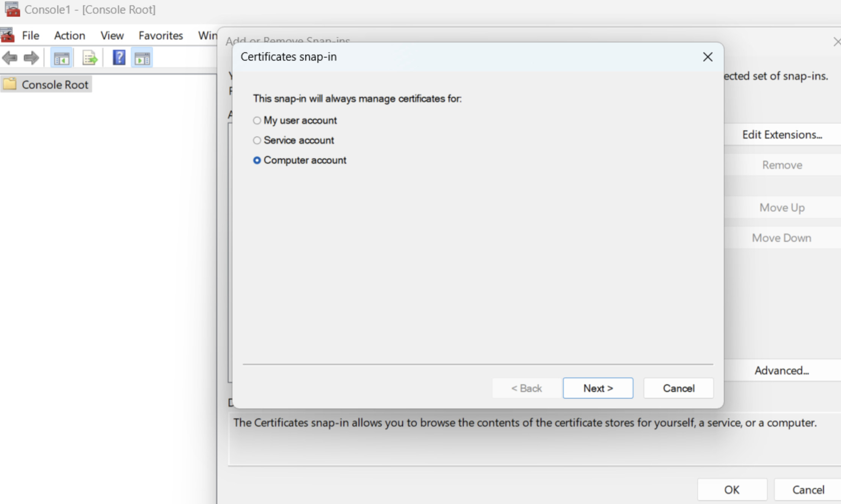Close the Certificates snap-in dialog
The width and height of the screenshot is (841, 504).
707,57
